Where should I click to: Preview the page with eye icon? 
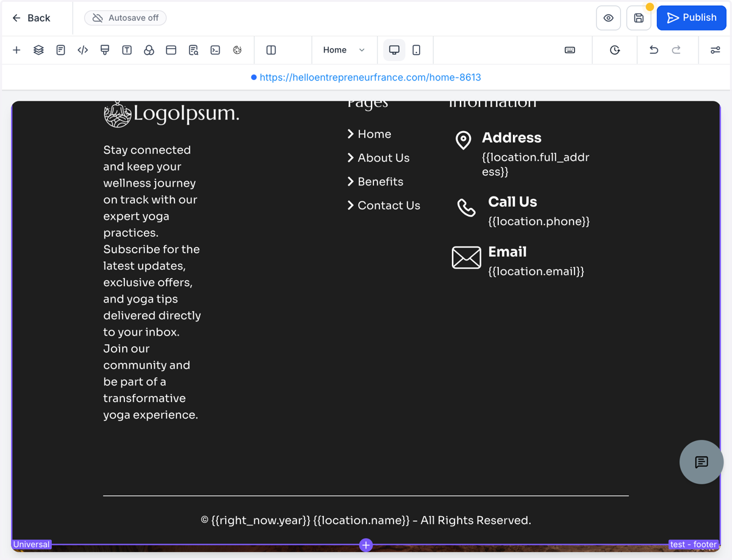(608, 18)
